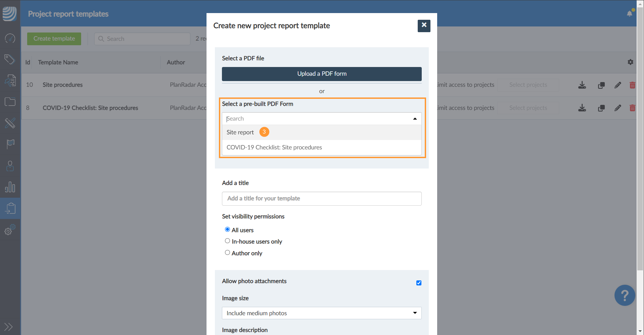644x335 pixels.
Task: Click Upload a PDF form button
Action: (321, 74)
